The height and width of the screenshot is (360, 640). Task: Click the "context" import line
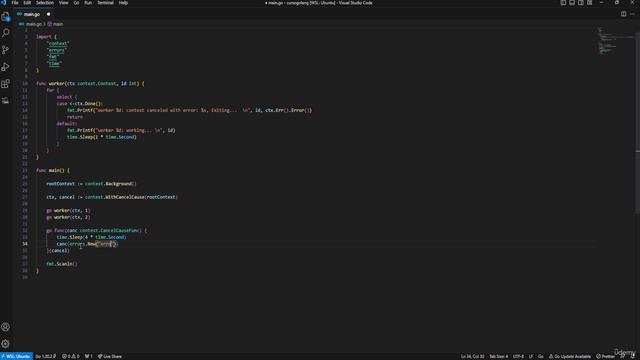(58, 43)
